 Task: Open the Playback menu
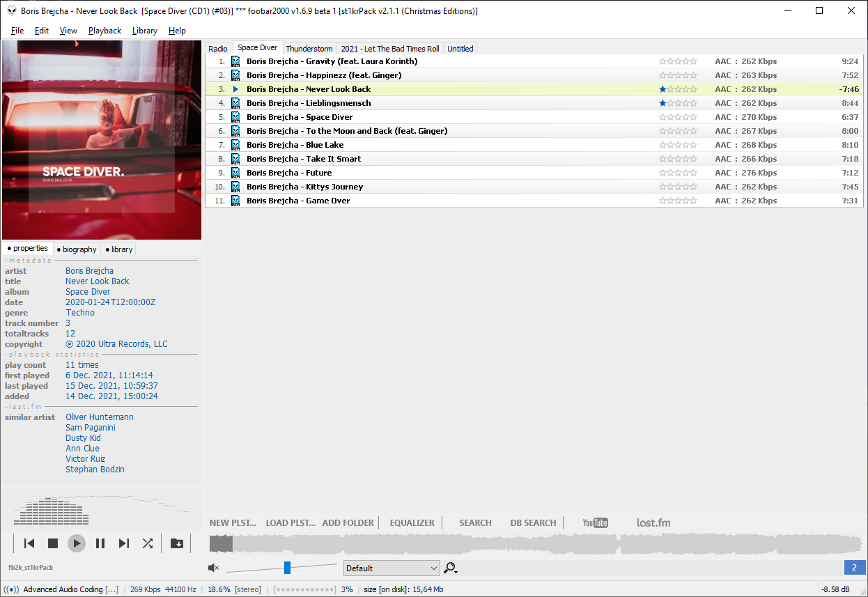click(104, 31)
